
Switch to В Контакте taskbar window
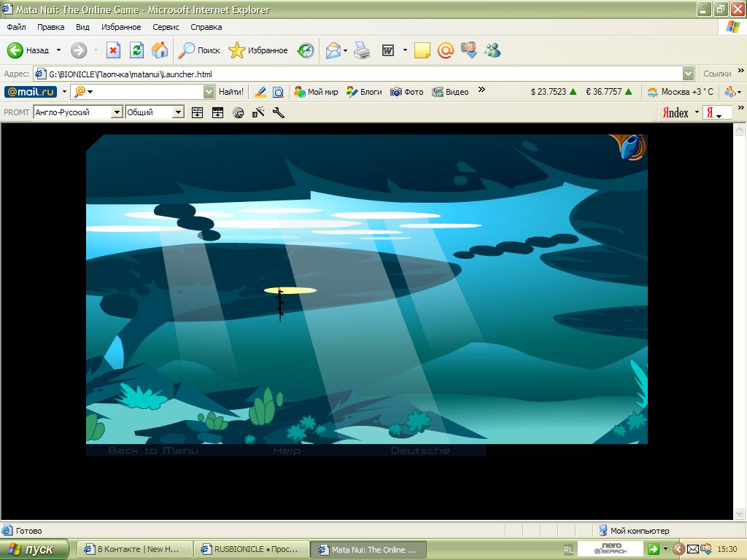click(134, 549)
